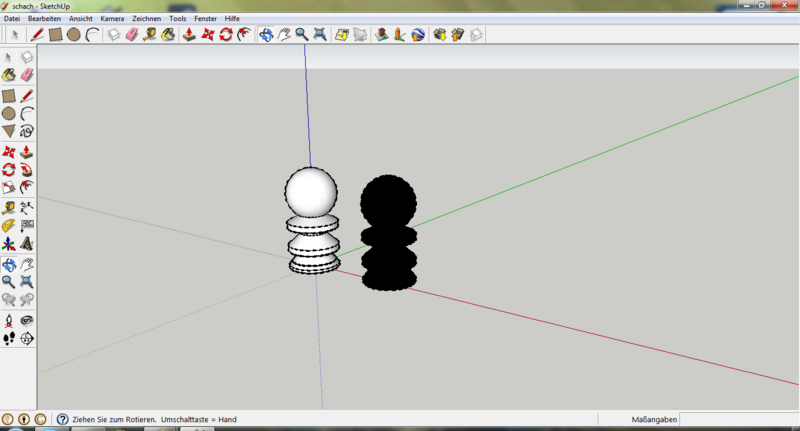Activate the Orbit tool in top toolbar

265,35
